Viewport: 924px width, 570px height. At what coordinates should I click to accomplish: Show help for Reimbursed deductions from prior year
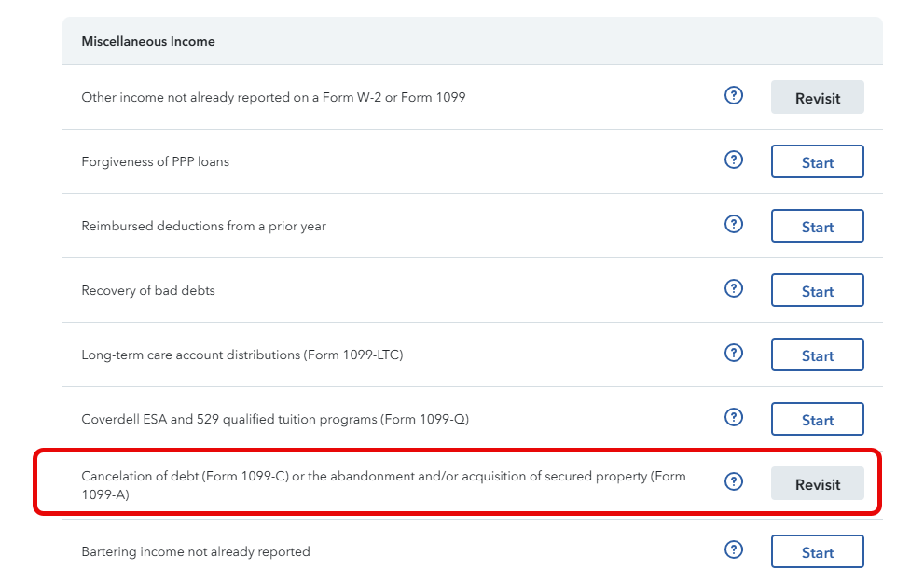coord(733,224)
